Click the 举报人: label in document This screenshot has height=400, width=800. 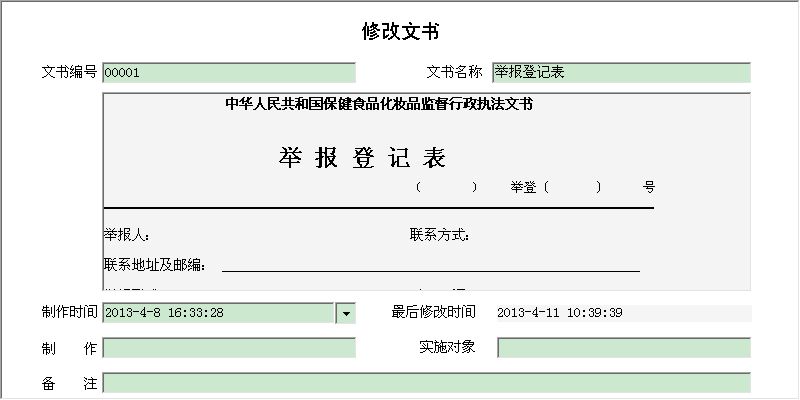127,235
